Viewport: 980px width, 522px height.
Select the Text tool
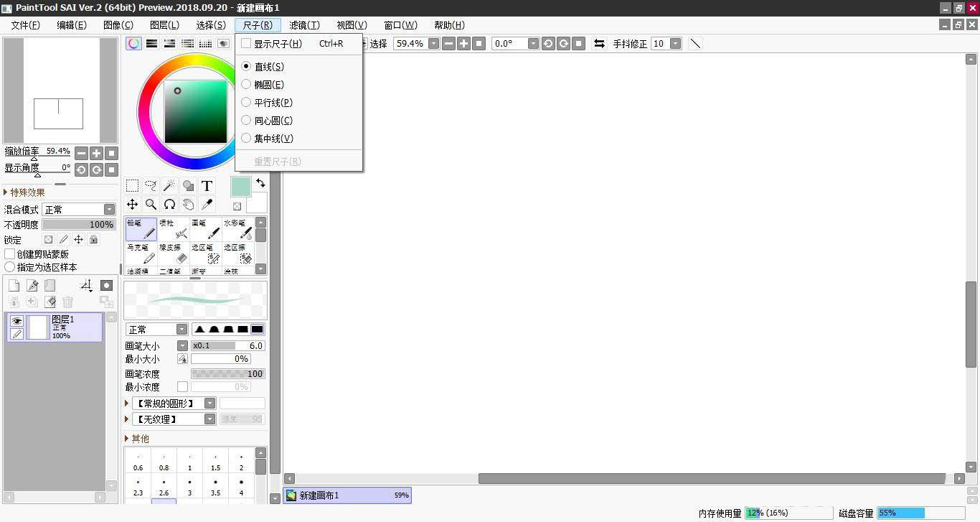pyautogui.click(x=207, y=186)
